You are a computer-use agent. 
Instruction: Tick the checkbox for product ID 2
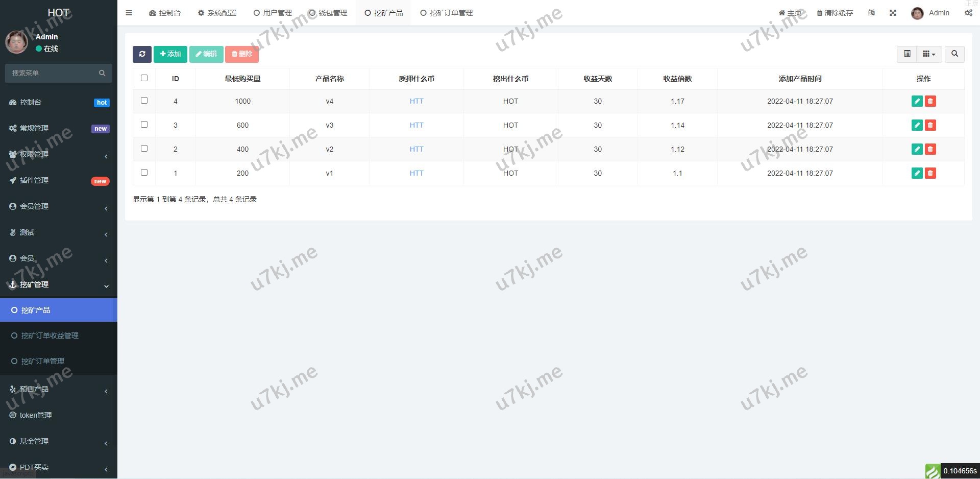(x=144, y=149)
